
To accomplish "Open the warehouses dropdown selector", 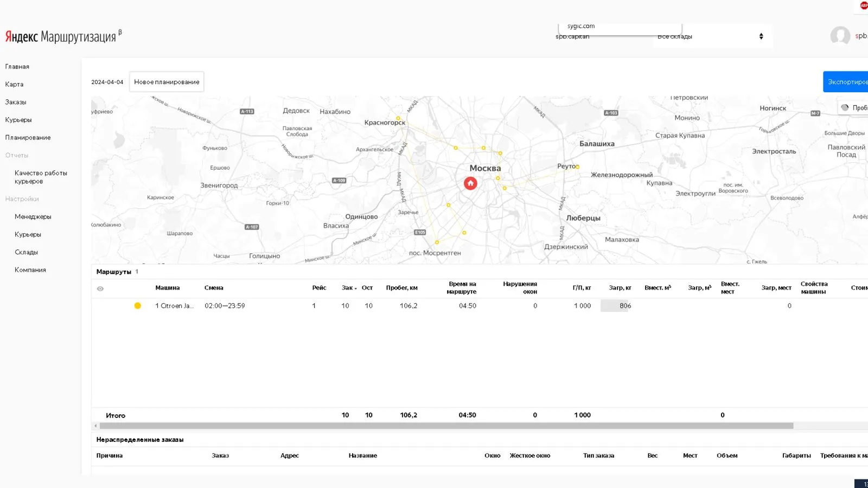I will coord(712,36).
